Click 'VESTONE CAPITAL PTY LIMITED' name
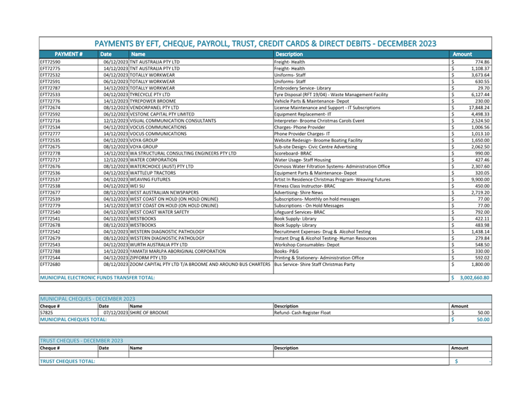The height and width of the screenshot is (411, 532). coord(162,114)
